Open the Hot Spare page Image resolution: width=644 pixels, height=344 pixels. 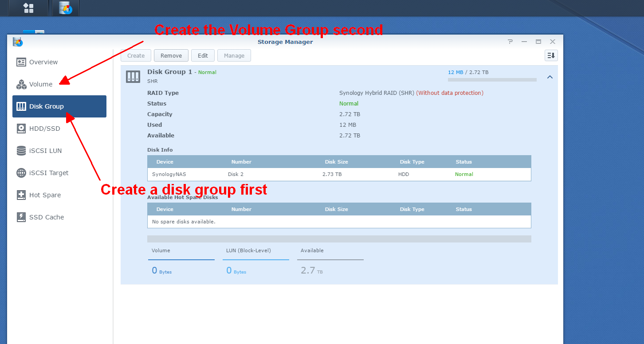(x=59, y=195)
